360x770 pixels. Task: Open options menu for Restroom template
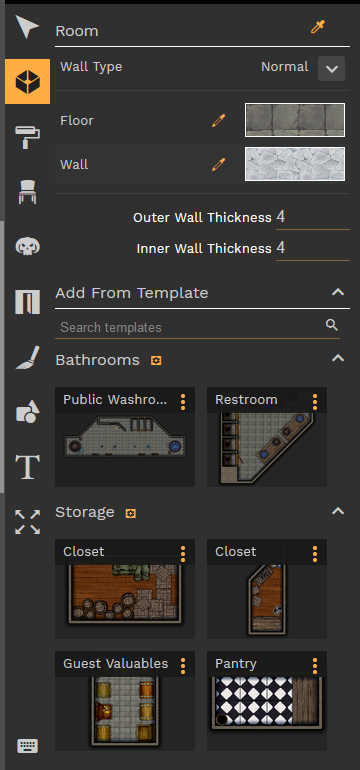(x=315, y=402)
